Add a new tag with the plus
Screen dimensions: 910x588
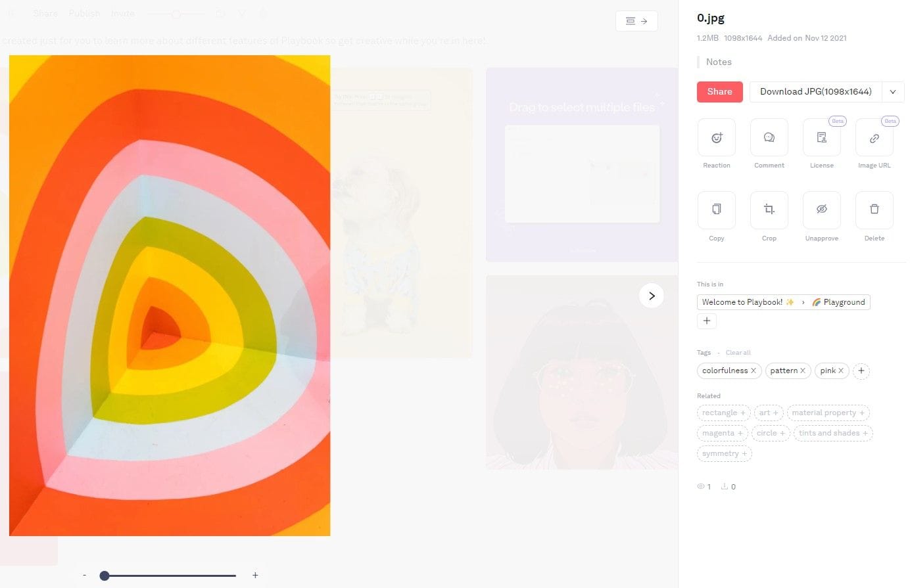click(x=861, y=371)
